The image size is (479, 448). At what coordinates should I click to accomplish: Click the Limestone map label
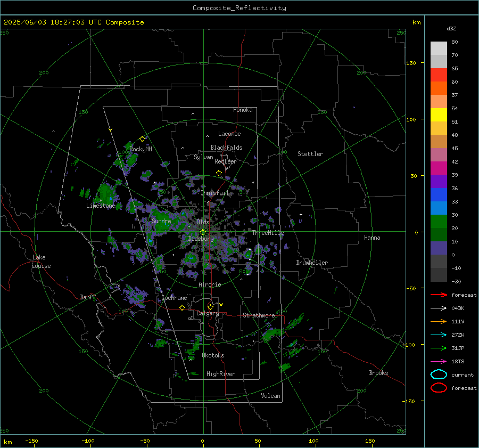(x=101, y=206)
